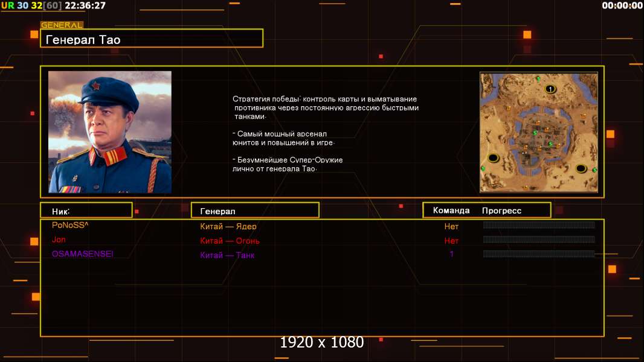Screen dimensions: 644x362
Task: Click green supply icon at minimap top
Action: click(538, 79)
